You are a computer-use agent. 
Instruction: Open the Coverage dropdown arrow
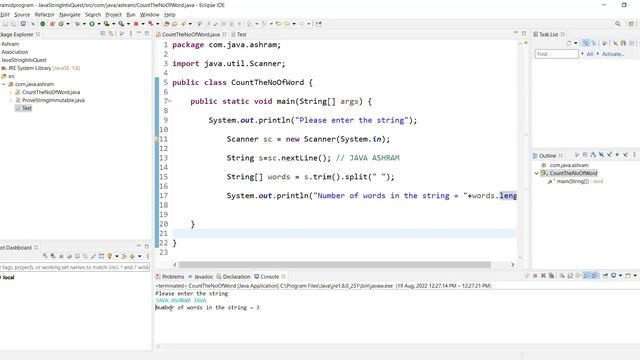pos(113,24)
